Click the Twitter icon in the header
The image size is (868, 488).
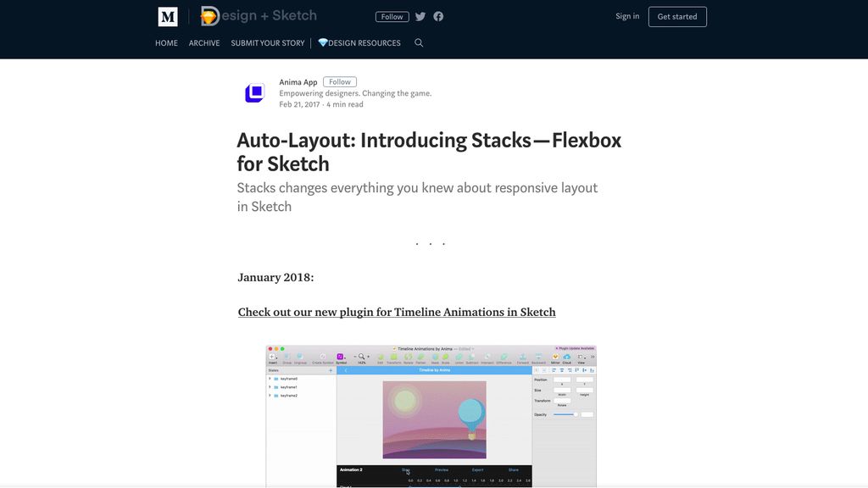tap(420, 16)
